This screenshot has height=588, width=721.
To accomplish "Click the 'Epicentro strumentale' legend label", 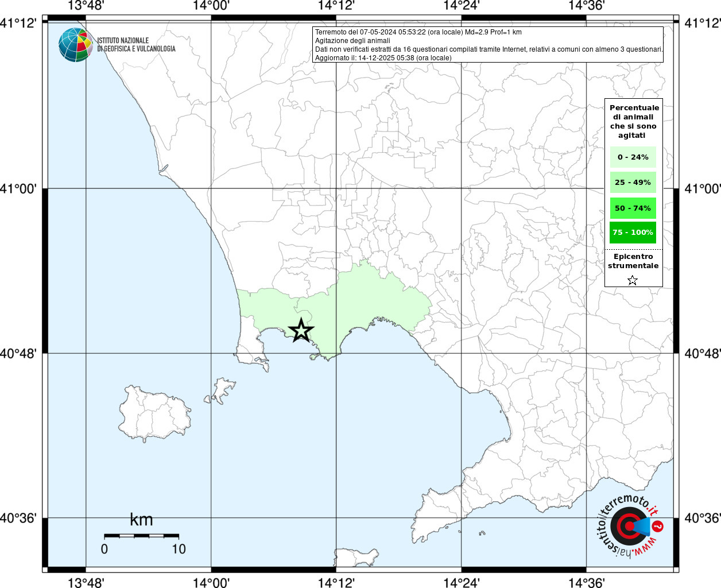I will click(633, 261).
